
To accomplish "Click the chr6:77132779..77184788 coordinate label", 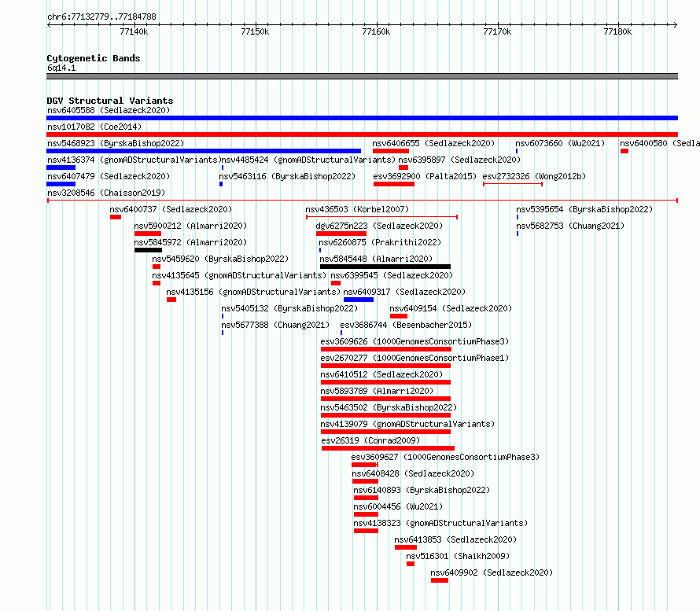I will pos(101,17).
